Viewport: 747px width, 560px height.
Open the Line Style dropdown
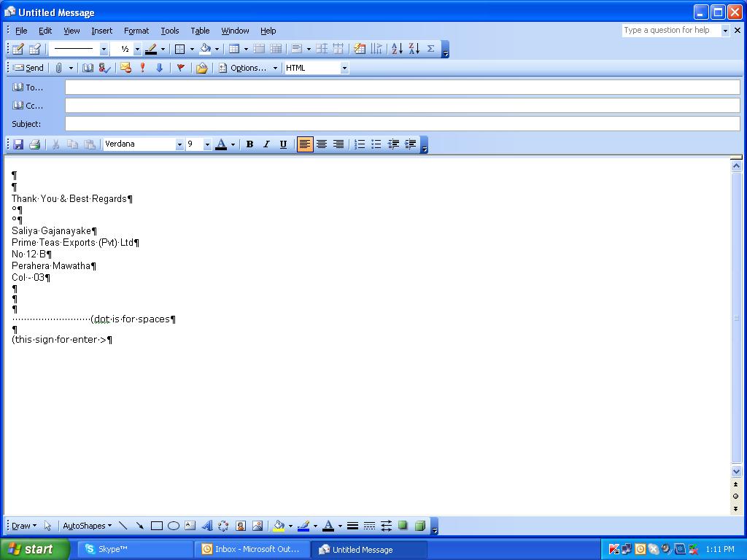pos(104,49)
